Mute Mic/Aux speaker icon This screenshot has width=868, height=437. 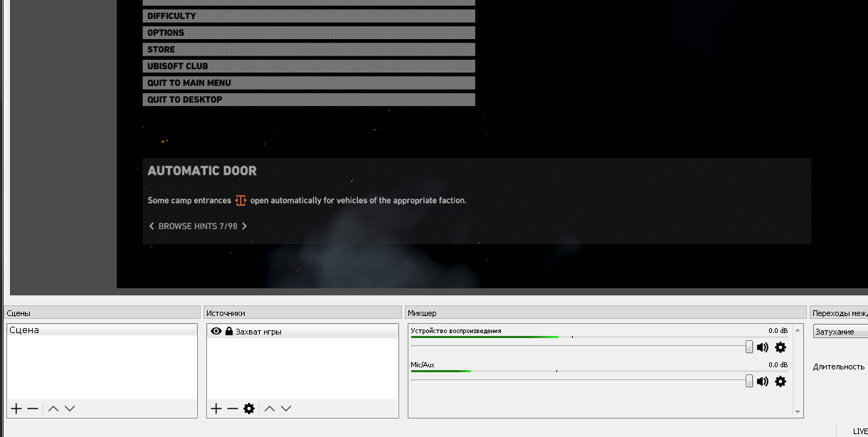point(763,381)
